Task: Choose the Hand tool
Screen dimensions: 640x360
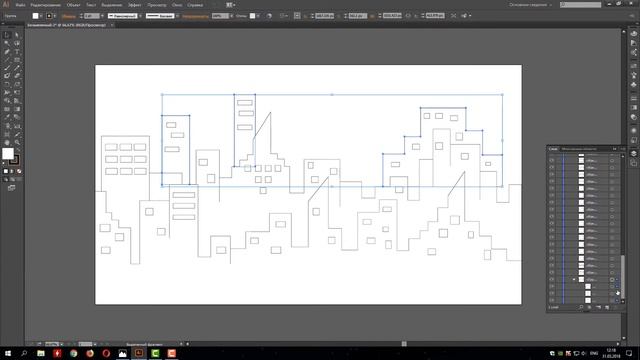Action: [7, 142]
